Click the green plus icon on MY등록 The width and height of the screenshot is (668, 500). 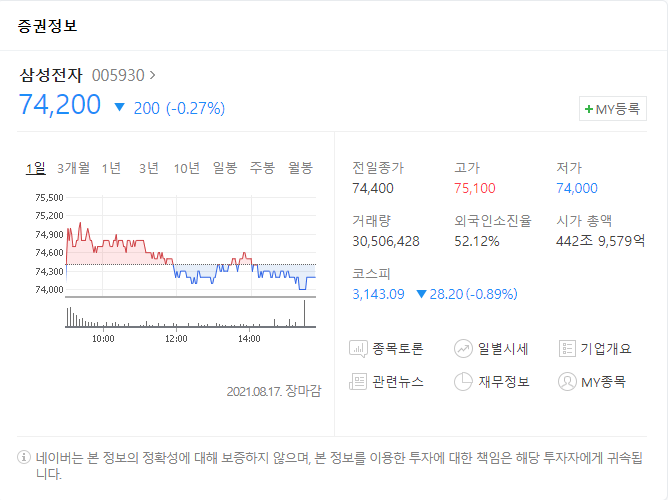click(589, 109)
